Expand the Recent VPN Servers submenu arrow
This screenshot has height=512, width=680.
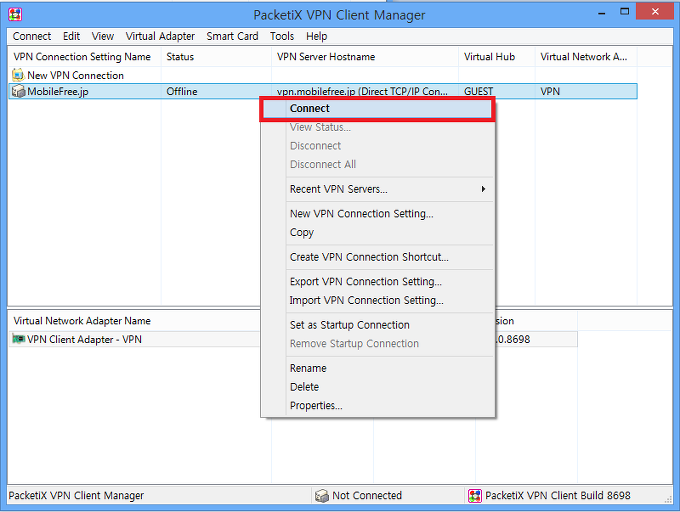pos(483,189)
